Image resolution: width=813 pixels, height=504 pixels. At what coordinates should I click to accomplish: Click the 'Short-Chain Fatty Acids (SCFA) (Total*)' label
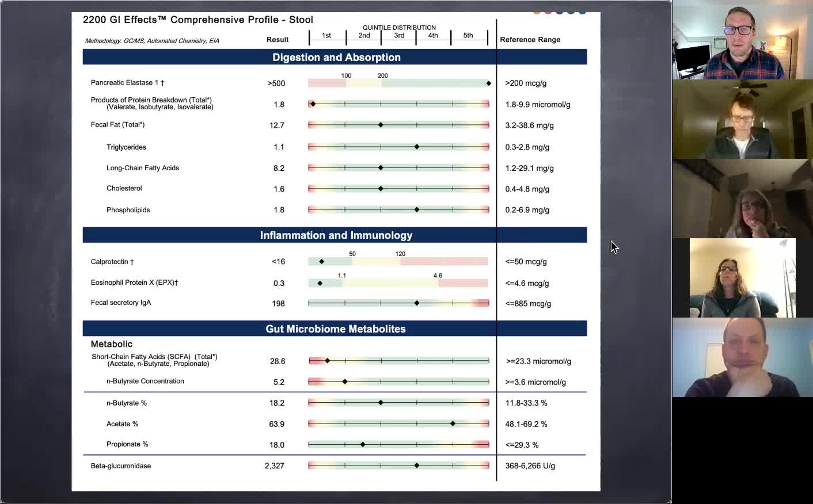tap(154, 357)
